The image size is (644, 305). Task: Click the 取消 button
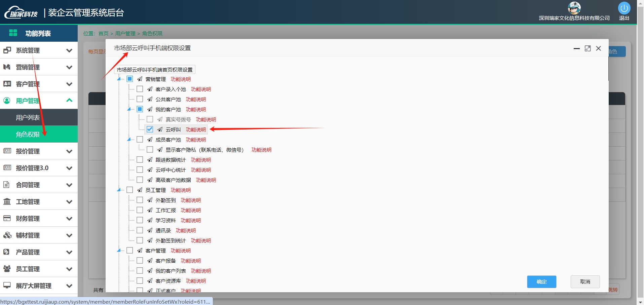pos(585,282)
